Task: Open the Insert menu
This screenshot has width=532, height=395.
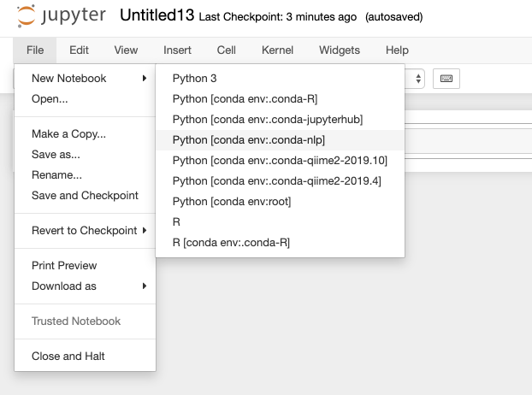Action: tap(177, 50)
